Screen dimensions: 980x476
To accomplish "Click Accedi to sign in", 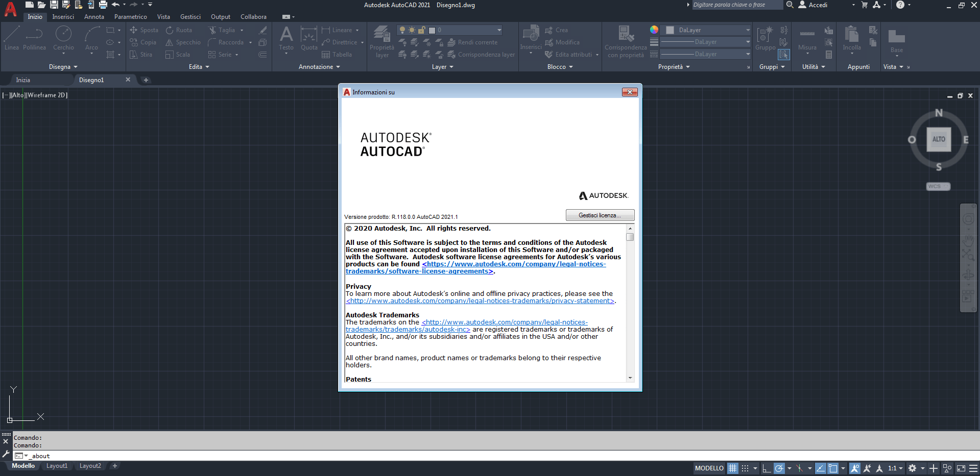I will pyautogui.click(x=812, y=5).
